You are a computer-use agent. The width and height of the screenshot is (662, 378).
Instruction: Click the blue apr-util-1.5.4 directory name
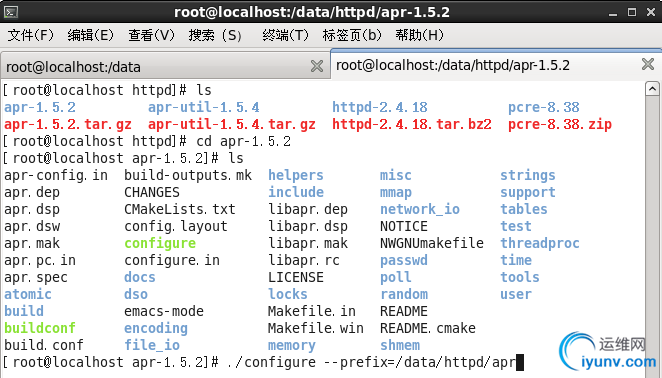pos(203,107)
